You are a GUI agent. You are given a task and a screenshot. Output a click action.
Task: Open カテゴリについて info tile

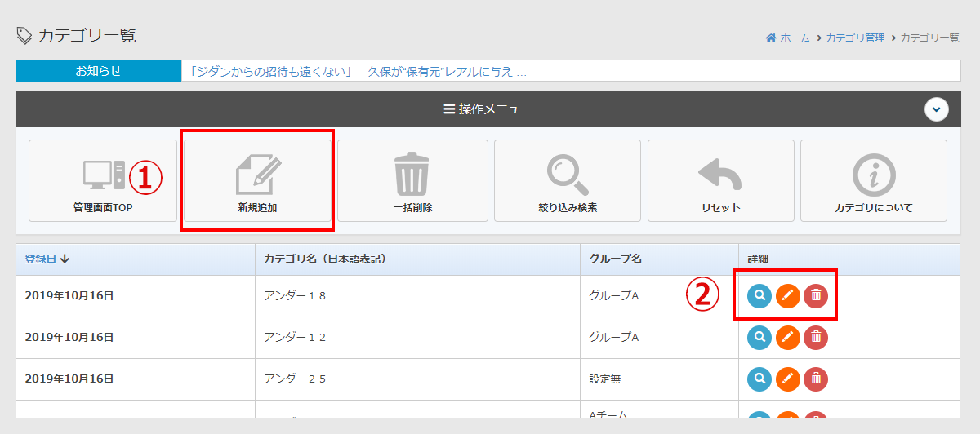click(874, 180)
